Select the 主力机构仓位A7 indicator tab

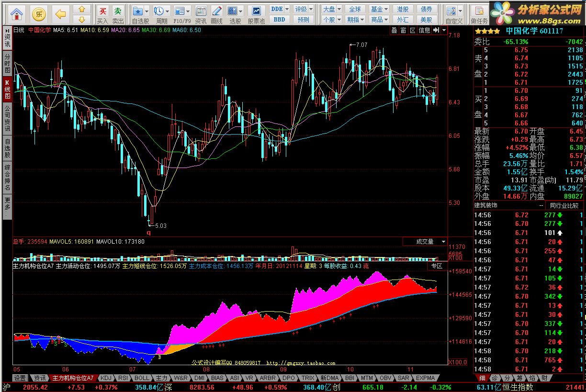tap(73, 378)
